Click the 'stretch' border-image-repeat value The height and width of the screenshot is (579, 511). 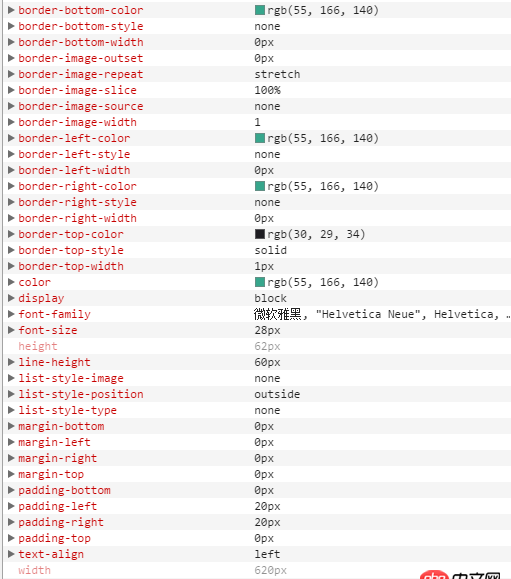coord(277,74)
